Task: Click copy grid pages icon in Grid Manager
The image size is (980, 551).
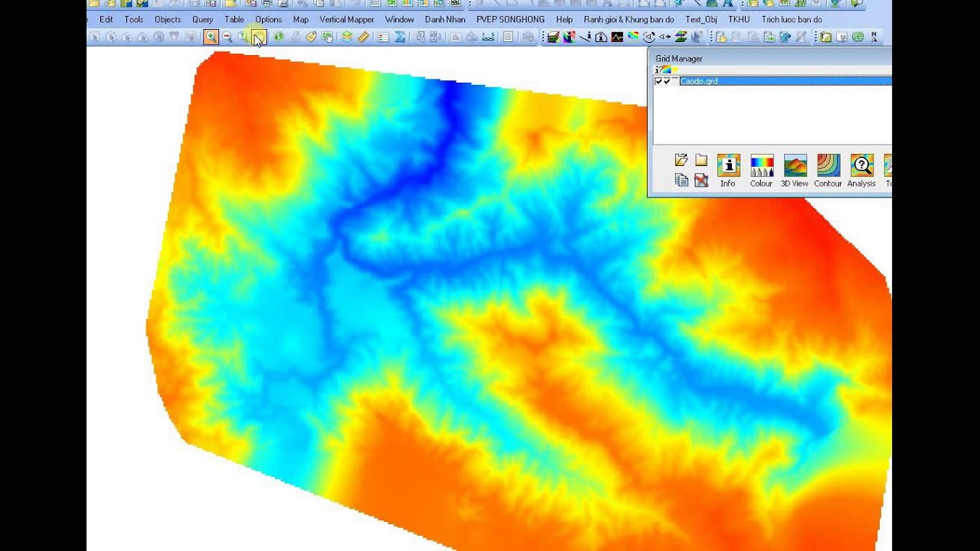Action: click(681, 180)
